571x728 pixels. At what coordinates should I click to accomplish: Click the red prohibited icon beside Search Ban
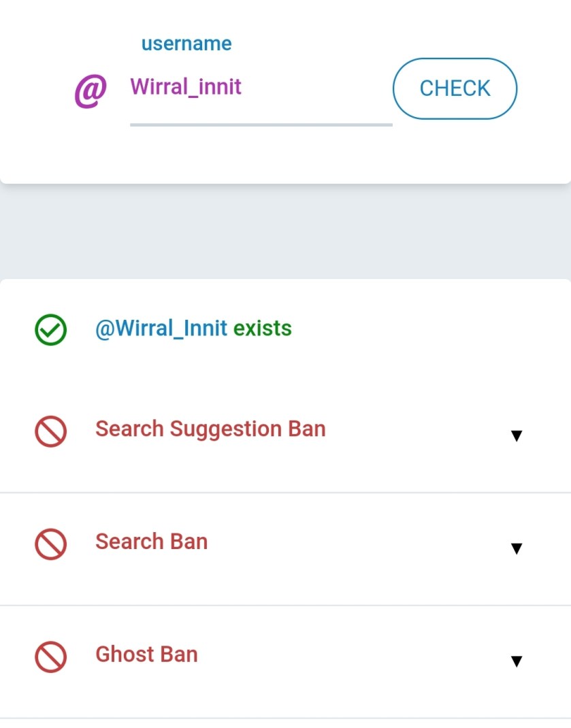tap(50, 544)
